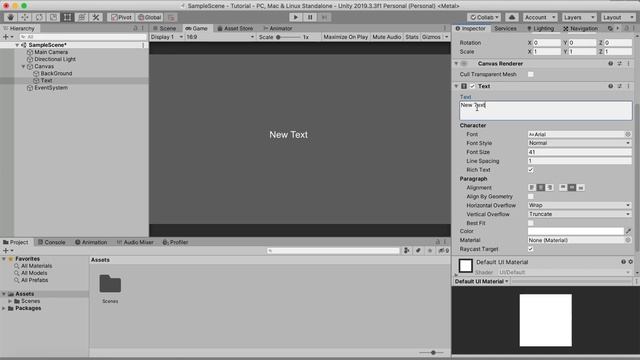Image resolution: width=640 pixels, height=360 pixels.
Task: Open the Scenes folder thumbnail
Action: click(110, 284)
